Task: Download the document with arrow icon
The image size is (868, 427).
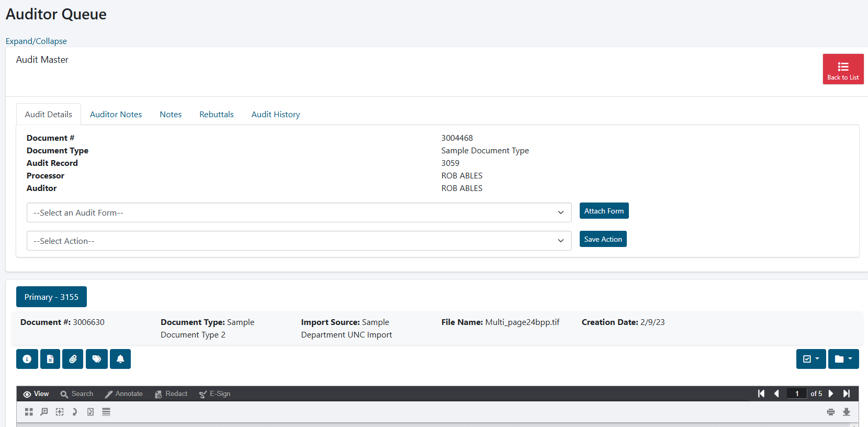Action: pos(847,412)
